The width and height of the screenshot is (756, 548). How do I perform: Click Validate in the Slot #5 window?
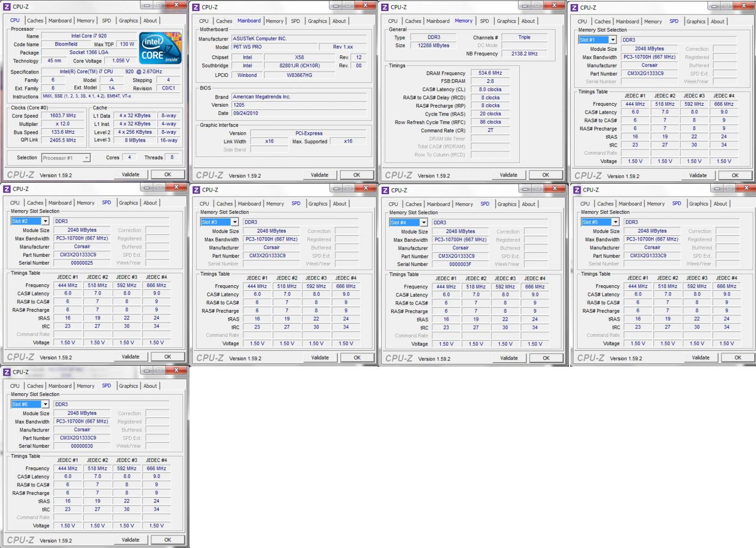click(701, 358)
